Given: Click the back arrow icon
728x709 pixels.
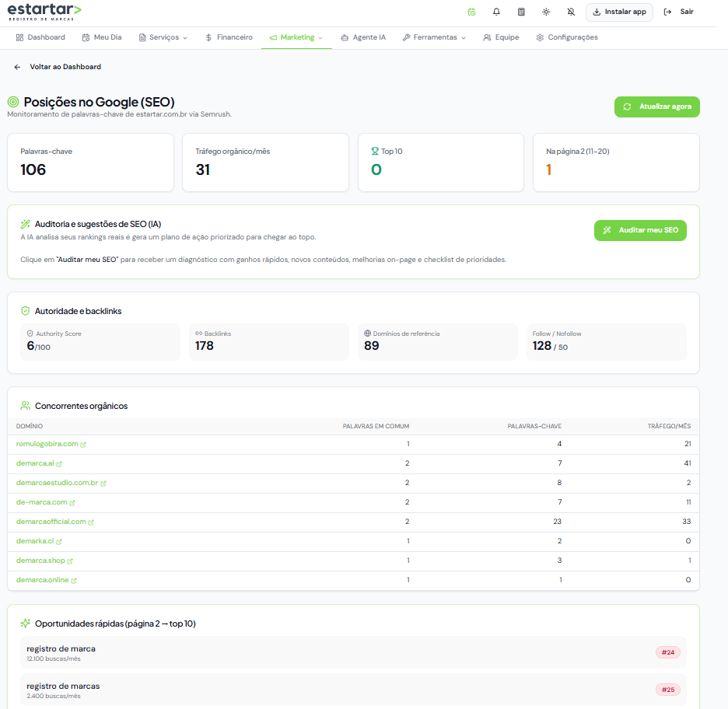Looking at the screenshot, I should (x=17, y=68).
